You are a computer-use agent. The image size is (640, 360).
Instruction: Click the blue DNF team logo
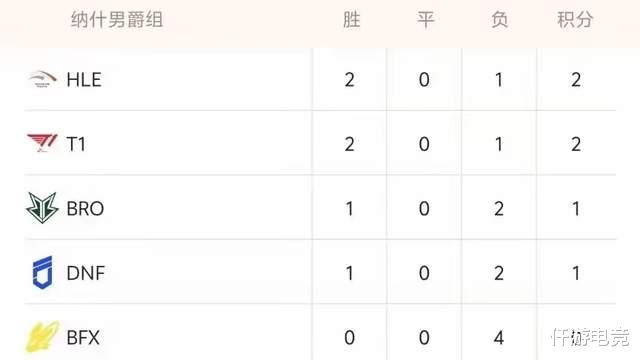coord(42,272)
